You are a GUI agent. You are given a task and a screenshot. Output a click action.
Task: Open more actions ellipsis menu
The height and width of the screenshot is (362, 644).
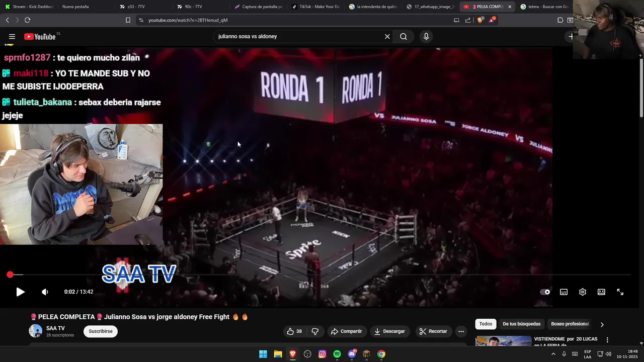tap(461, 331)
